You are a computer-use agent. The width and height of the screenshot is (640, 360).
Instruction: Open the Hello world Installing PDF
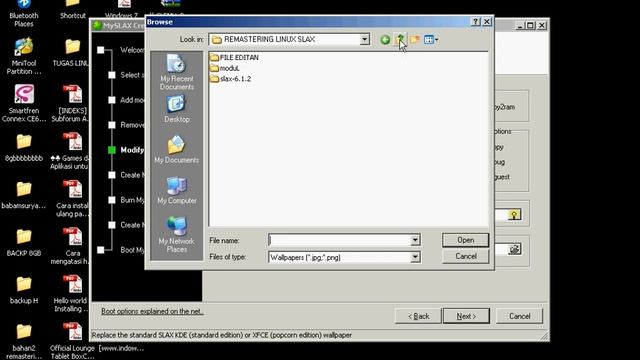pos(72,293)
